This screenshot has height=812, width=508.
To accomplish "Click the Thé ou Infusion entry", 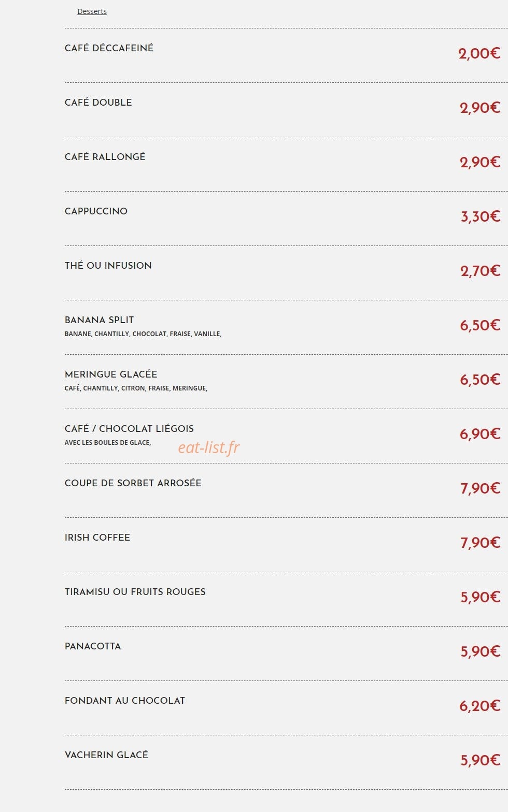I will (x=108, y=266).
